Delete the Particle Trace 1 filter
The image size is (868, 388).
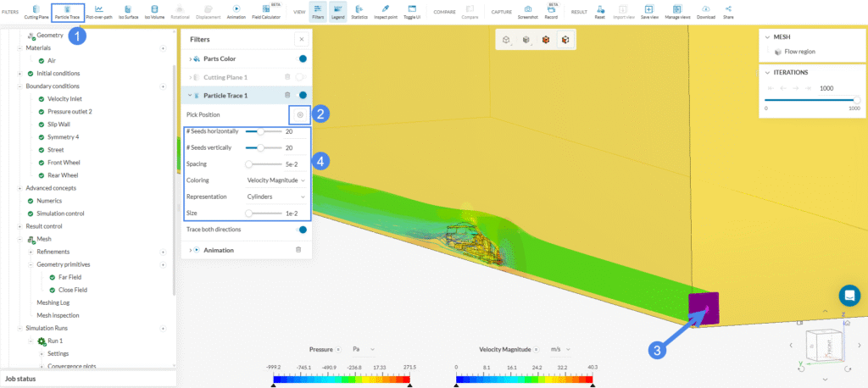287,96
